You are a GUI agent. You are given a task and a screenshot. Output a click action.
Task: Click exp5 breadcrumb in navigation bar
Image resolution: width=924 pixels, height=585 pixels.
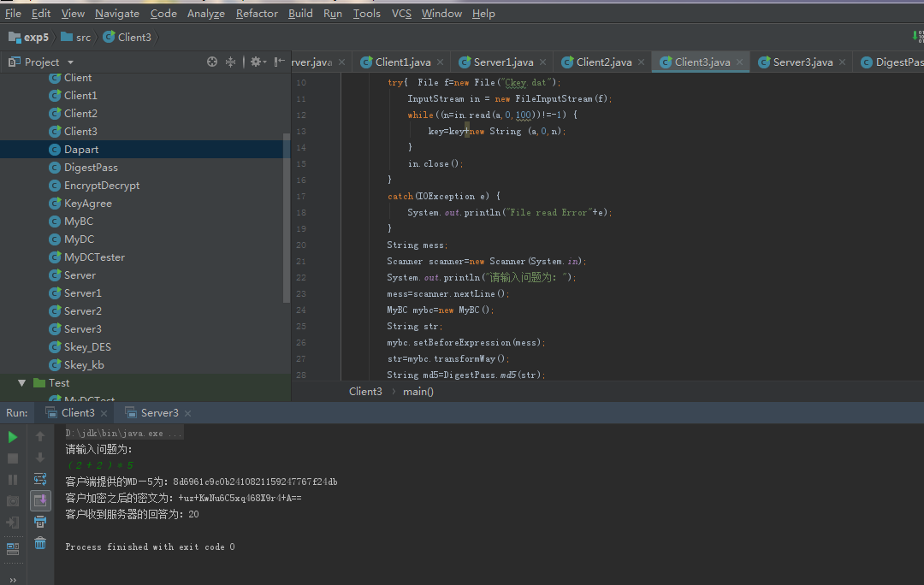pyautogui.click(x=29, y=37)
